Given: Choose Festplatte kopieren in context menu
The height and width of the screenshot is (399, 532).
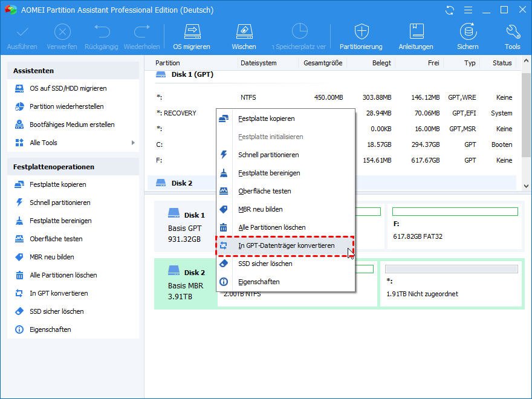Looking at the screenshot, I should pos(285,118).
